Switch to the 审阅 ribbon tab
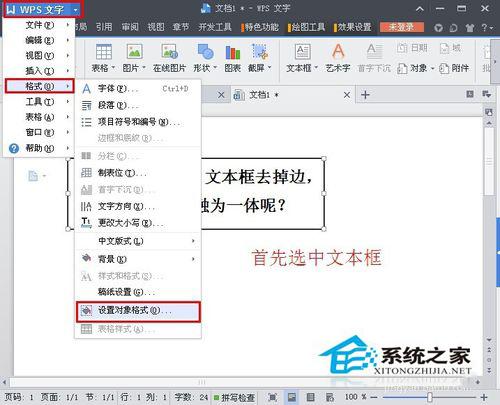Image resolution: width=500 pixels, height=405 pixels. pyautogui.click(x=130, y=27)
